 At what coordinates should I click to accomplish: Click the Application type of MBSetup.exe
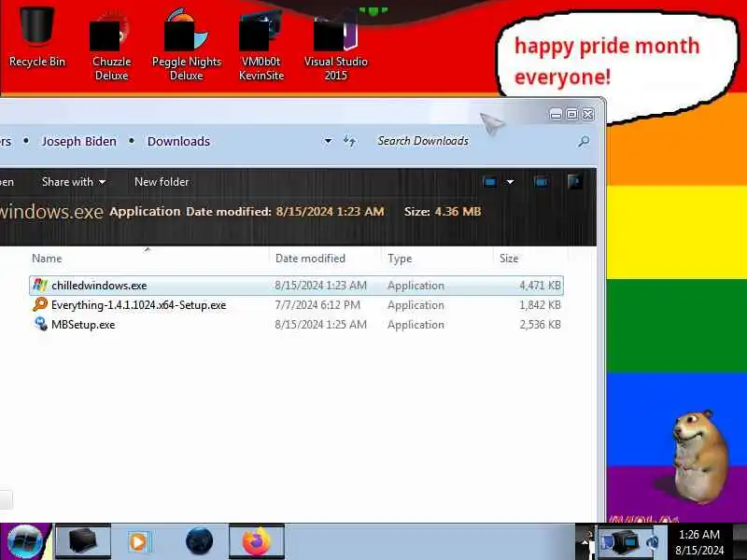tap(416, 324)
